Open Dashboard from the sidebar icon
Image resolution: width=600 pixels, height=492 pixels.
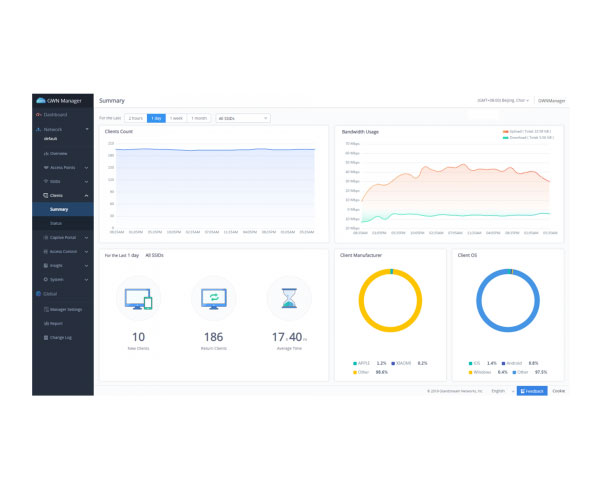coord(39,115)
